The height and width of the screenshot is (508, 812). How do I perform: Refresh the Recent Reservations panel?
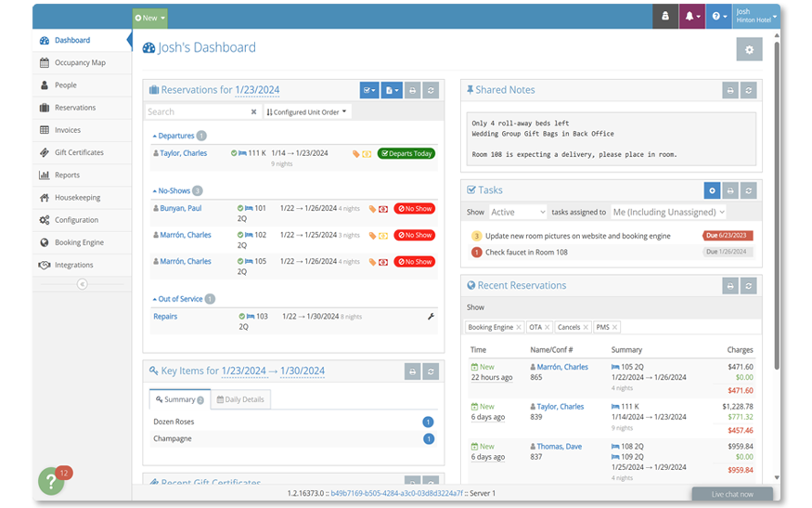pos(748,286)
